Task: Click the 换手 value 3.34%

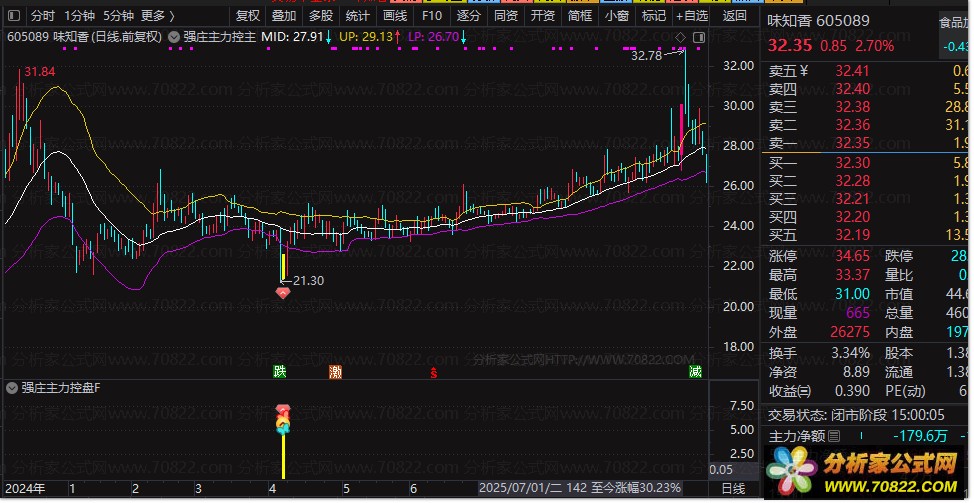Action: 850,353
